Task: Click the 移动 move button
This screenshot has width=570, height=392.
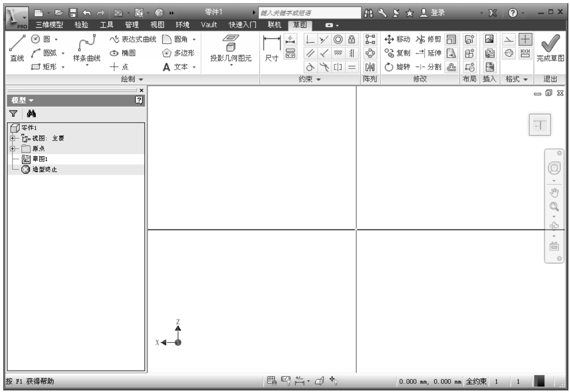Action: pos(397,39)
